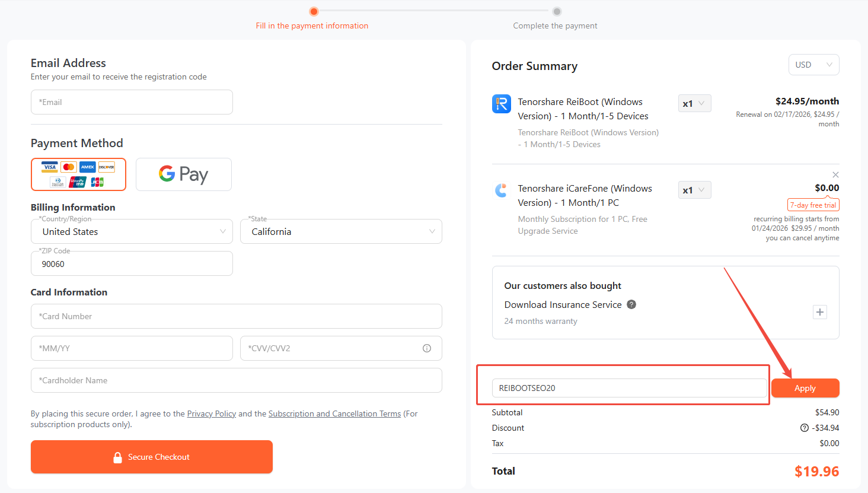This screenshot has height=493, width=868.
Task: Click the Tenorshare ReiBoot product icon
Action: tap(502, 104)
